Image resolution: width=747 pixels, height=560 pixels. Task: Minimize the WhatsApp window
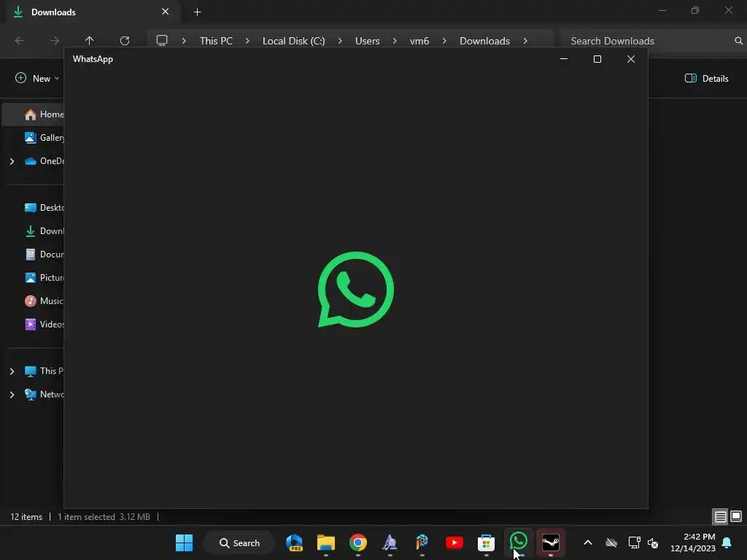coord(564,59)
